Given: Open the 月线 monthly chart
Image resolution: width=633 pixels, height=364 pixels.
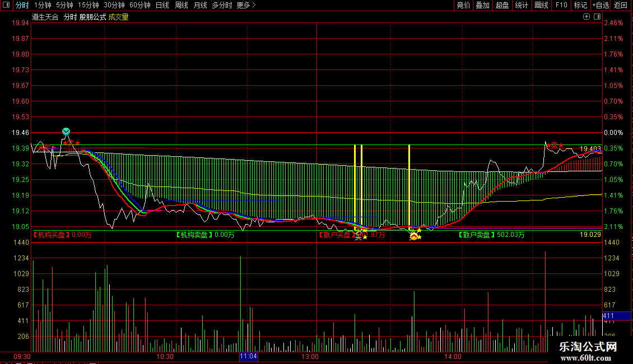Looking at the screenshot, I should click(x=200, y=5).
